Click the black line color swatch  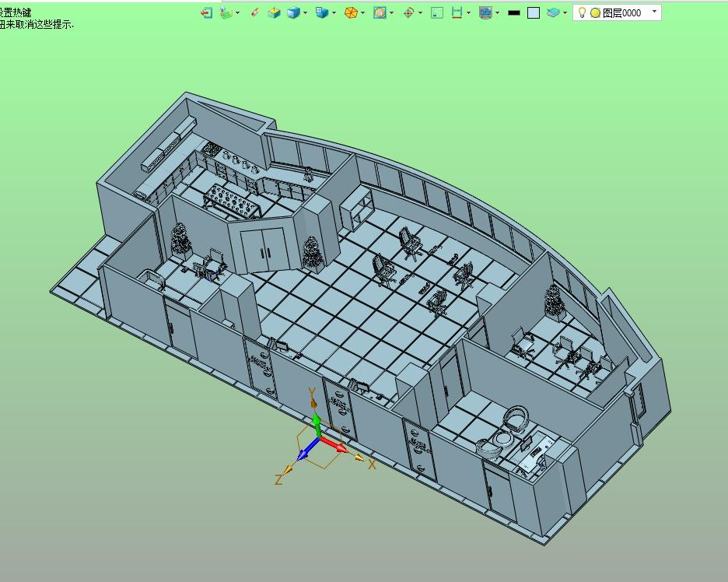click(x=514, y=13)
